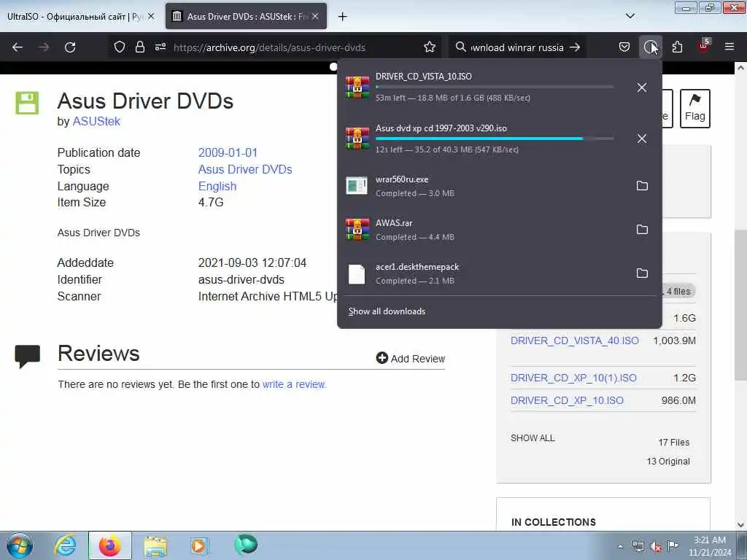Open the red add-on icon with badge 5

click(704, 46)
